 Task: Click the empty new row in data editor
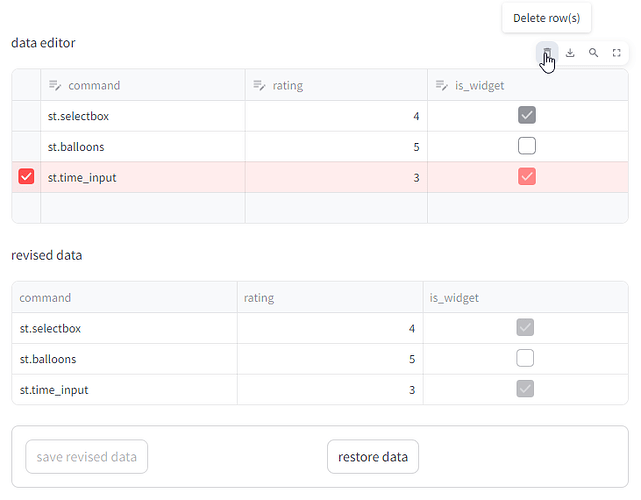pos(143,208)
